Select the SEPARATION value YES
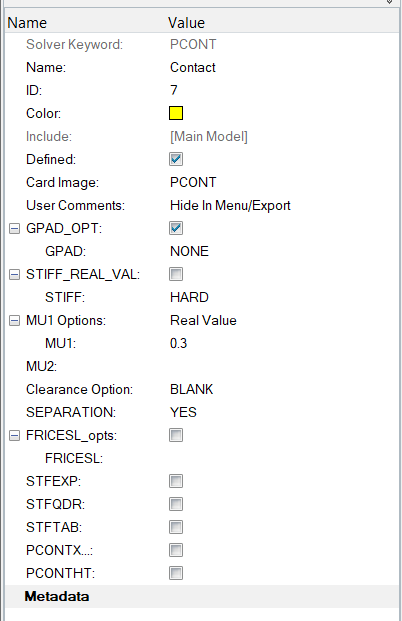 [183, 412]
